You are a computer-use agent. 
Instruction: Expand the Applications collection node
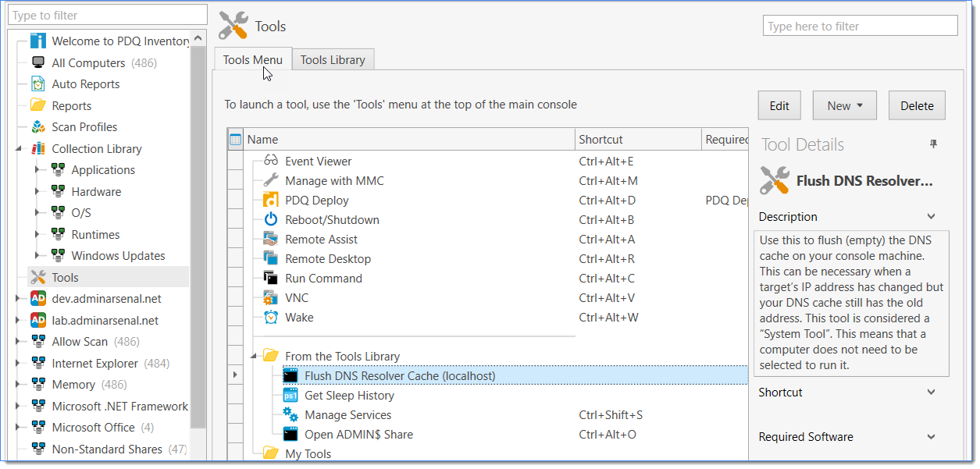click(x=37, y=170)
